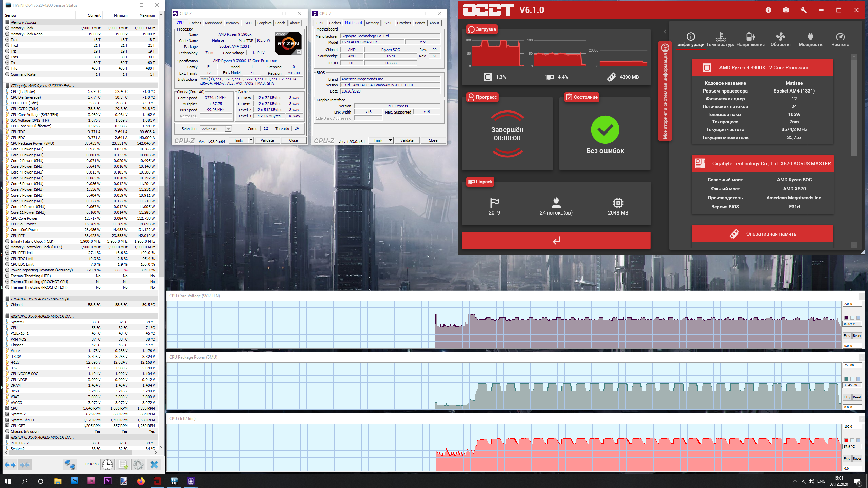Select Thermal Throttling (HTC) sensor row

[x=81, y=276]
